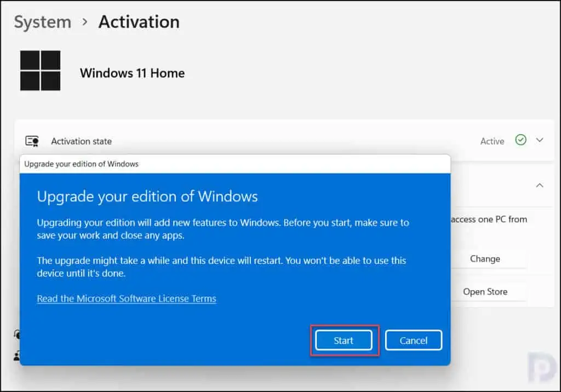
Task: Collapse the upgrade edition section chevron
Action: click(540, 186)
